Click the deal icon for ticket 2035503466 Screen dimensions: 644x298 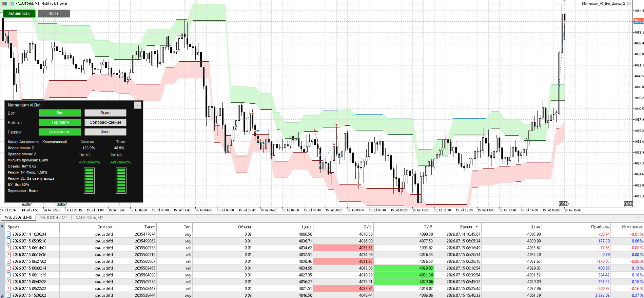point(9,268)
